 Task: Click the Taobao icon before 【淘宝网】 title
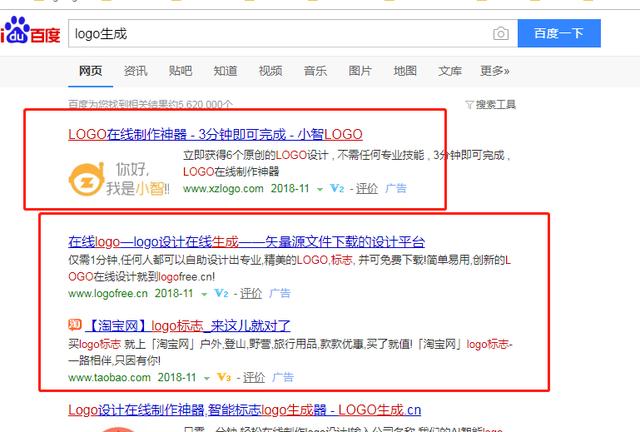pyautogui.click(x=75, y=325)
